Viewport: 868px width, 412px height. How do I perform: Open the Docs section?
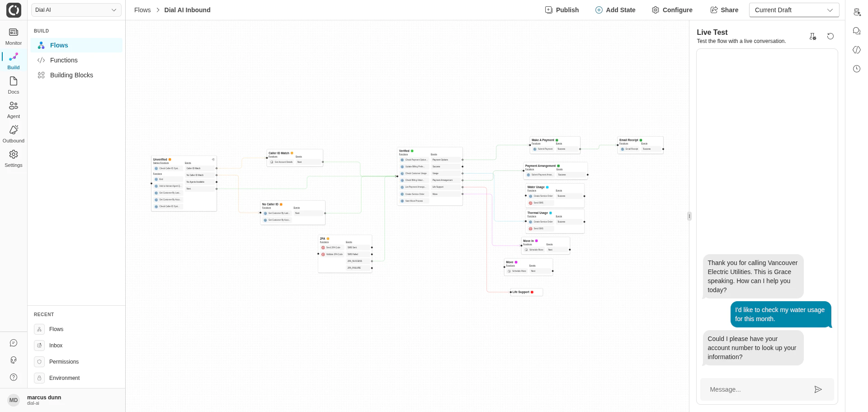[14, 85]
